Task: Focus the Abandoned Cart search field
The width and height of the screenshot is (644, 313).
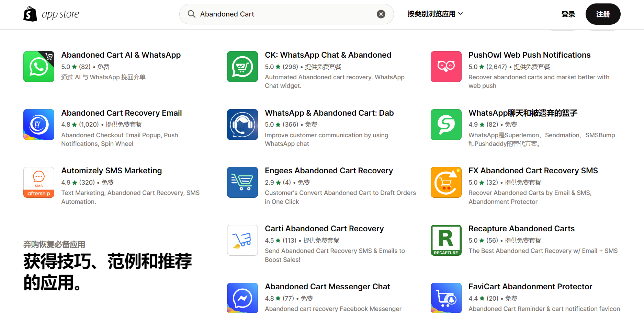Action: (x=286, y=14)
